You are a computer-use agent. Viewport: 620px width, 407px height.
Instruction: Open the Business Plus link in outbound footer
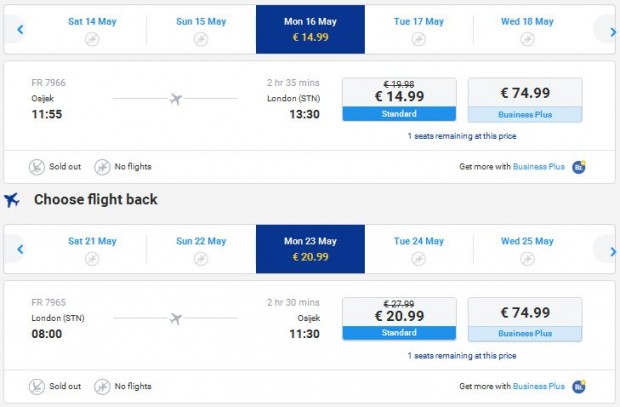[538, 167]
